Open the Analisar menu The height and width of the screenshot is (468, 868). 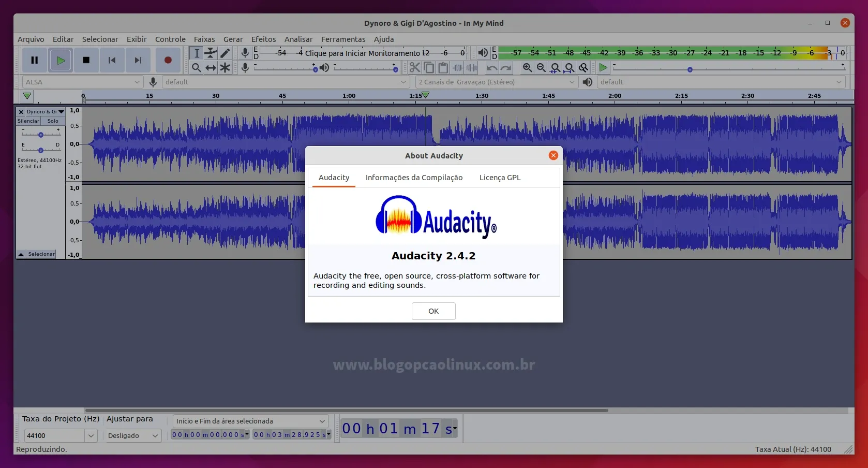298,39
